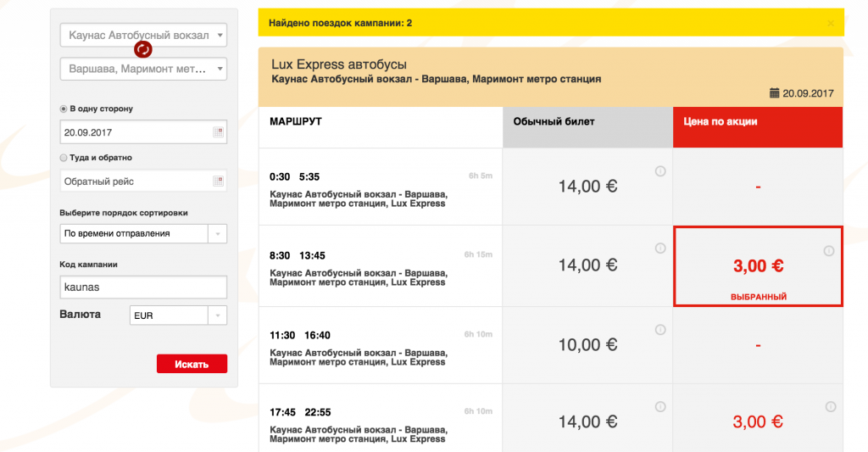This screenshot has height=452, width=868.
Task: Show info for 11:30 regular ticket price
Action: (x=660, y=330)
